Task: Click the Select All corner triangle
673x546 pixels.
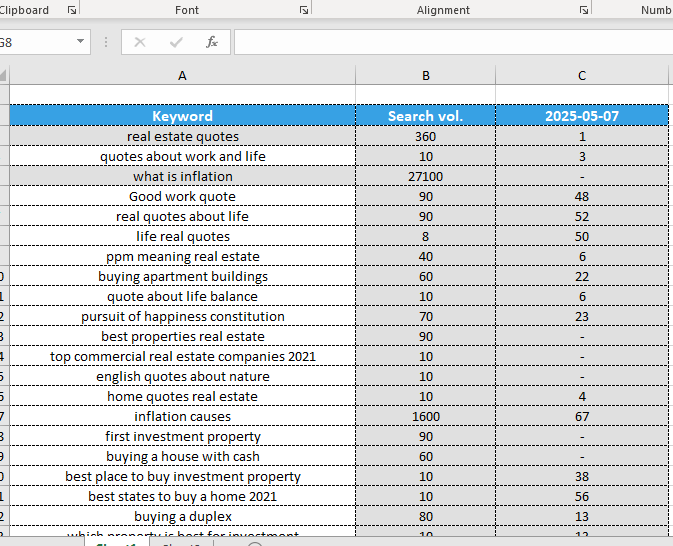Action: [3, 76]
